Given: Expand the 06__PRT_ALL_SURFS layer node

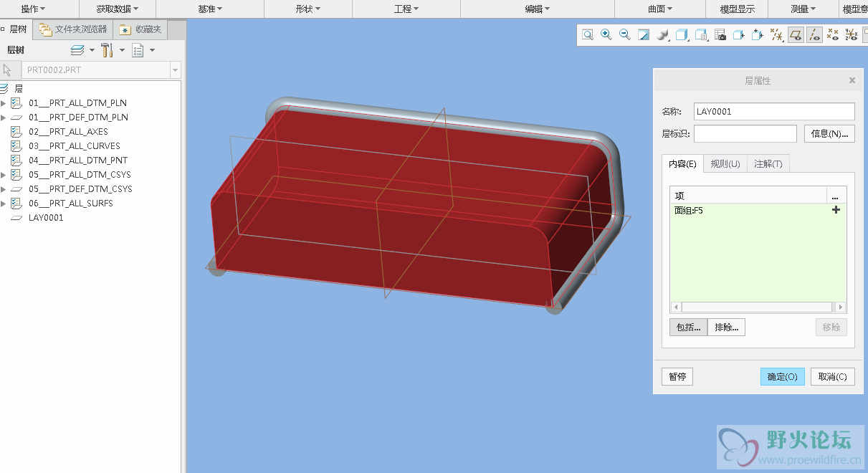Looking at the screenshot, I should tap(4, 204).
